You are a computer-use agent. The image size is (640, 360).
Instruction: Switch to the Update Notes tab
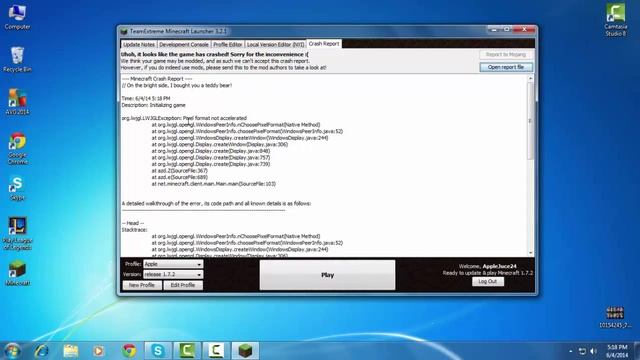139,44
